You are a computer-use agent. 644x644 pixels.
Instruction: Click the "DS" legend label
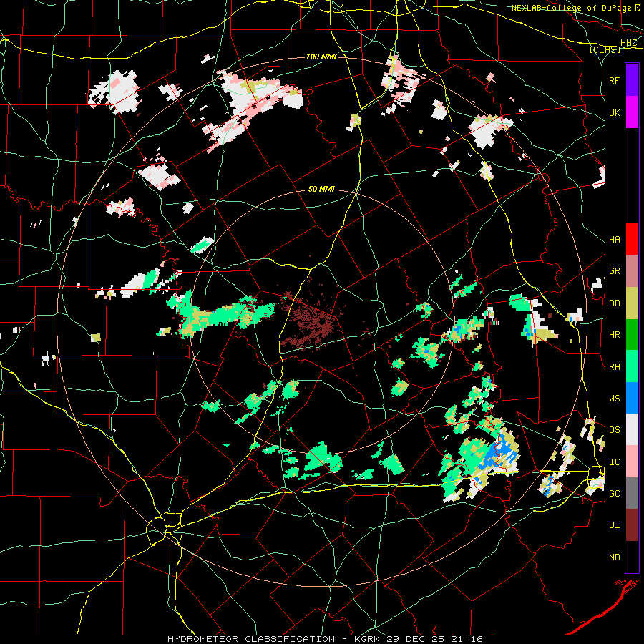pyautogui.click(x=614, y=430)
